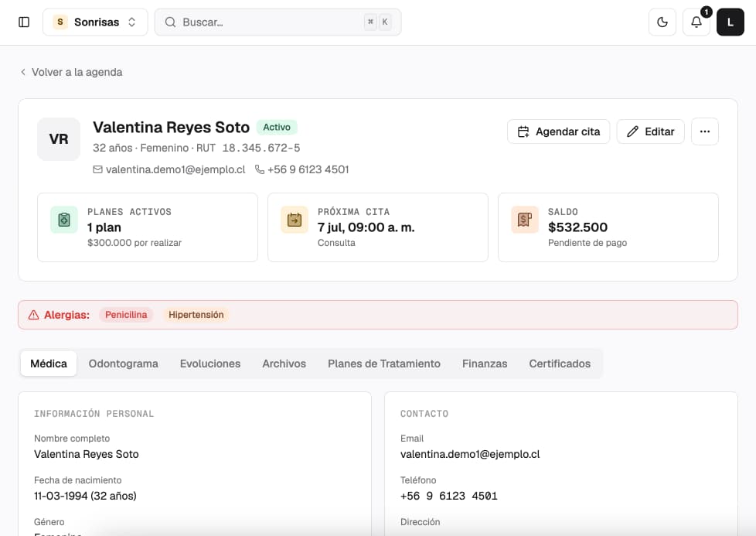756x536 pixels.
Task: Click the Planes Activos clipboard icon
Action: (64, 220)
